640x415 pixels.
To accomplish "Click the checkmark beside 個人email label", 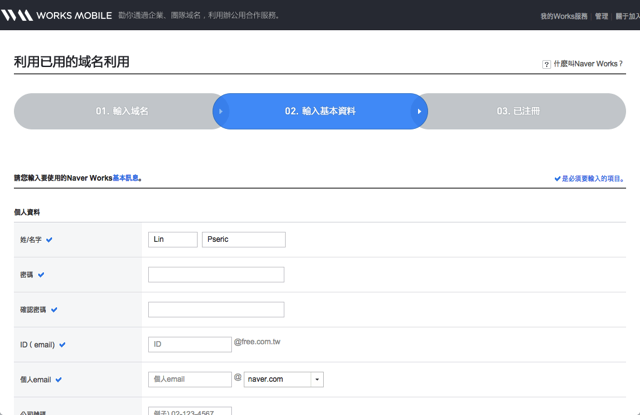I will [58, 380].
